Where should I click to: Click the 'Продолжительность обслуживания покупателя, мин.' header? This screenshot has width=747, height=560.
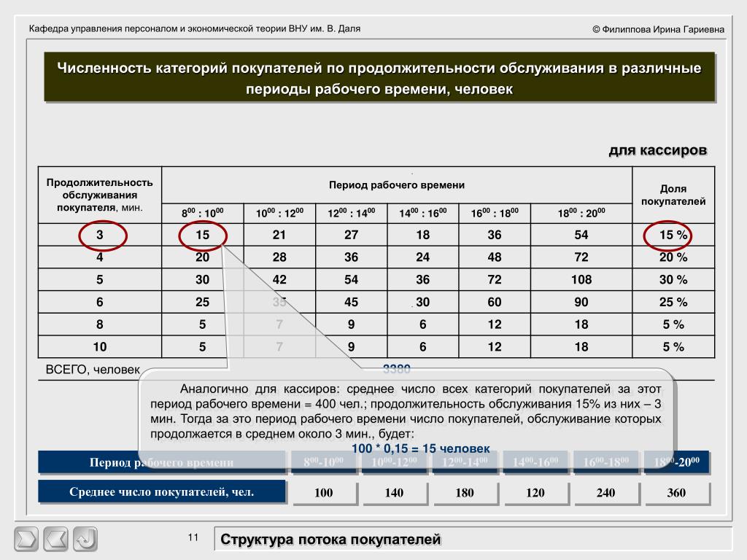tap(99, 195)
